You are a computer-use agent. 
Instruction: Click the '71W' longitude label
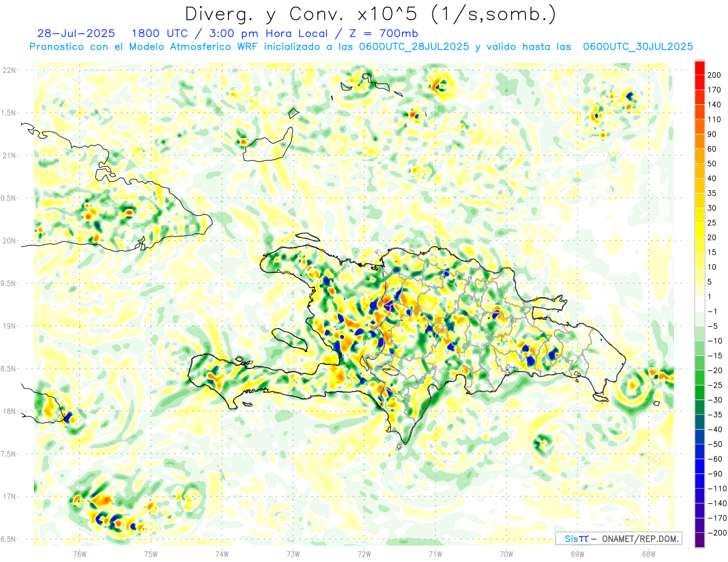pos(435,554)
